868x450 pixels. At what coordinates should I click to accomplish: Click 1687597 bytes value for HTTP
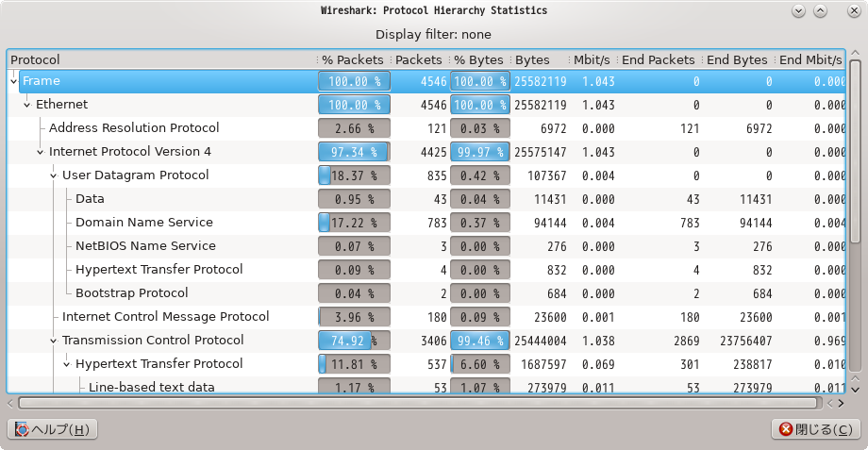pyautogui.click(x=543, y=364)
